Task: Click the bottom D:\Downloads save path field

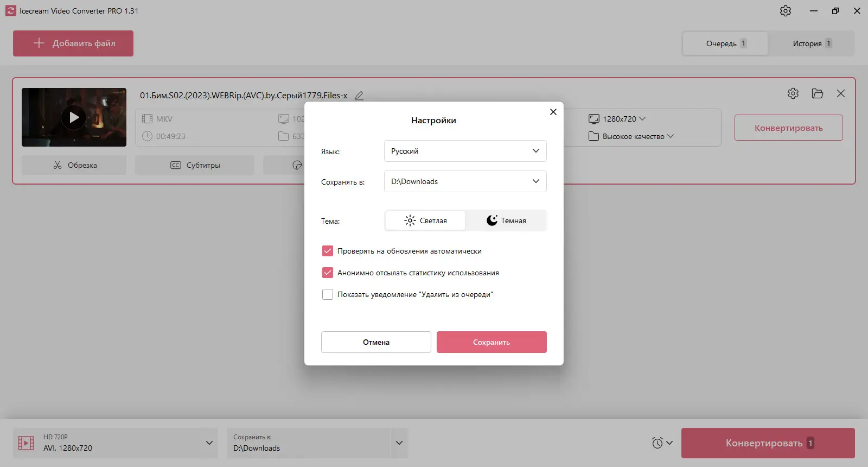Action: 309,443
